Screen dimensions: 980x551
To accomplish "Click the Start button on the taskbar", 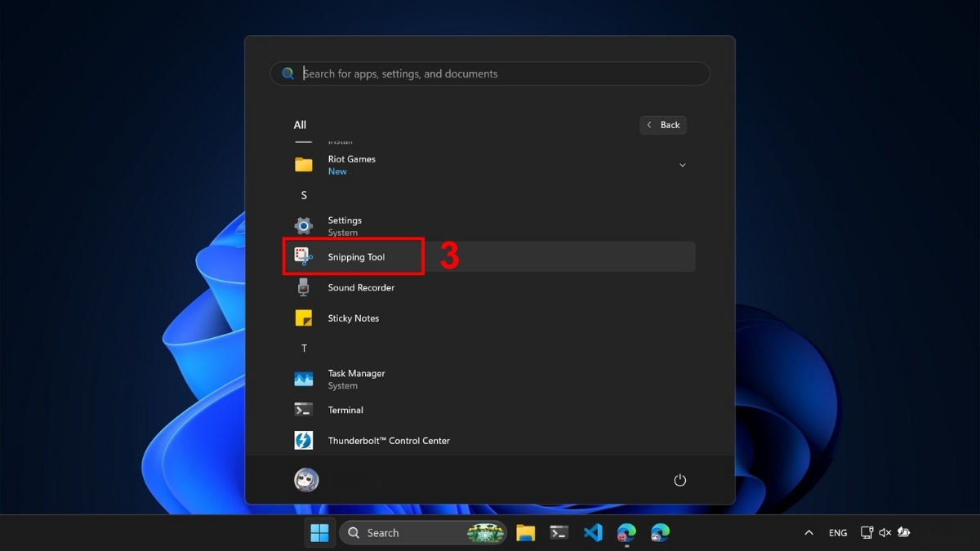I will click(319, 532).
